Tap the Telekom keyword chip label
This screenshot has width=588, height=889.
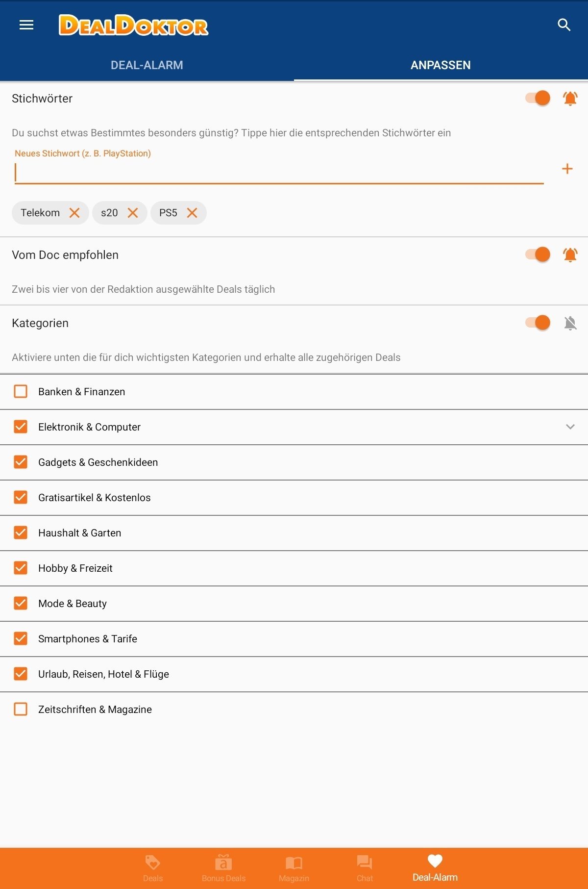click(40, 213)
